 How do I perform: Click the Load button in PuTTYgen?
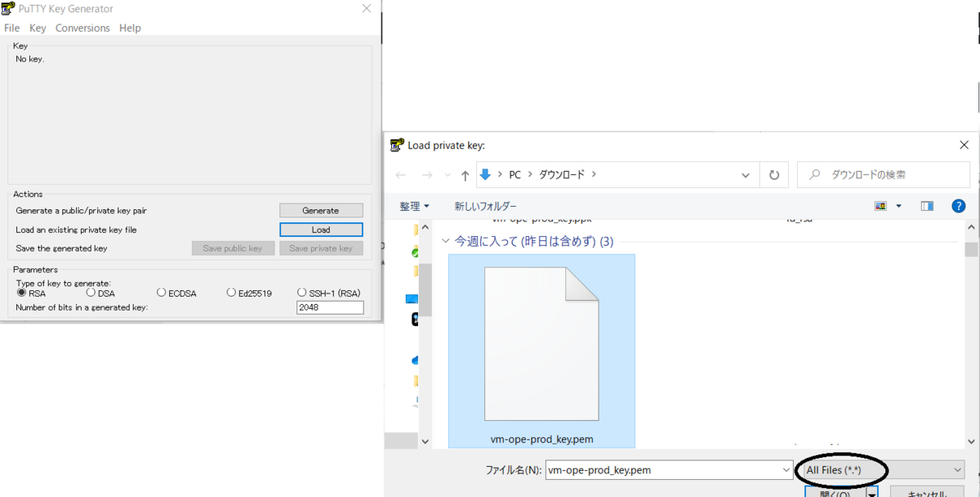321,230
